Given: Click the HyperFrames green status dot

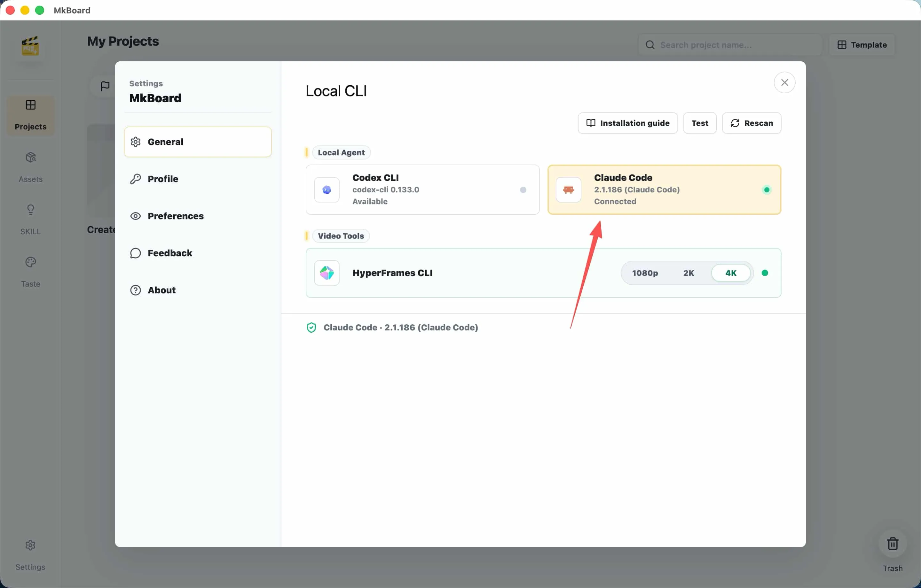Looking at the screenshot, I should tap(765, 273).
